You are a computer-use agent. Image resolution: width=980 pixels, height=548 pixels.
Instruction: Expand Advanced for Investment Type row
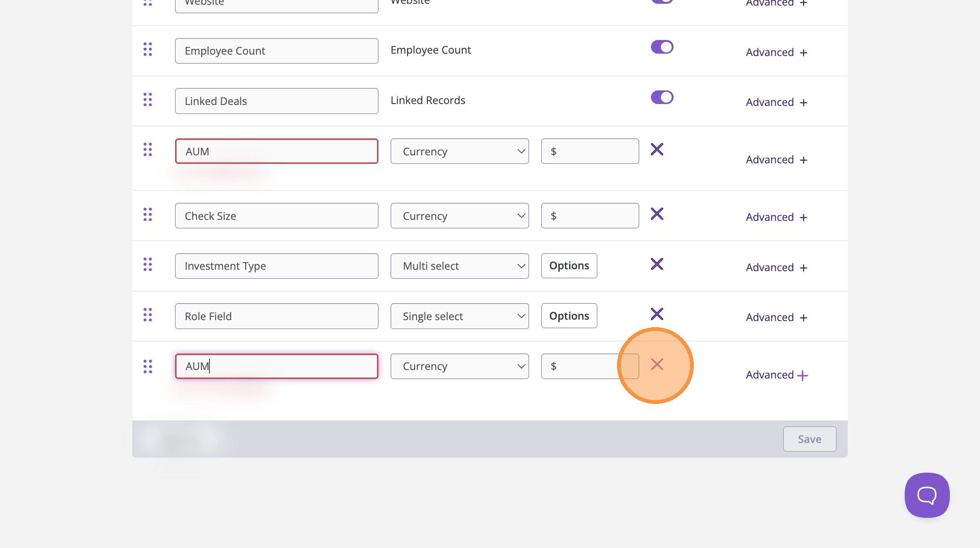(x=776, y=267)
